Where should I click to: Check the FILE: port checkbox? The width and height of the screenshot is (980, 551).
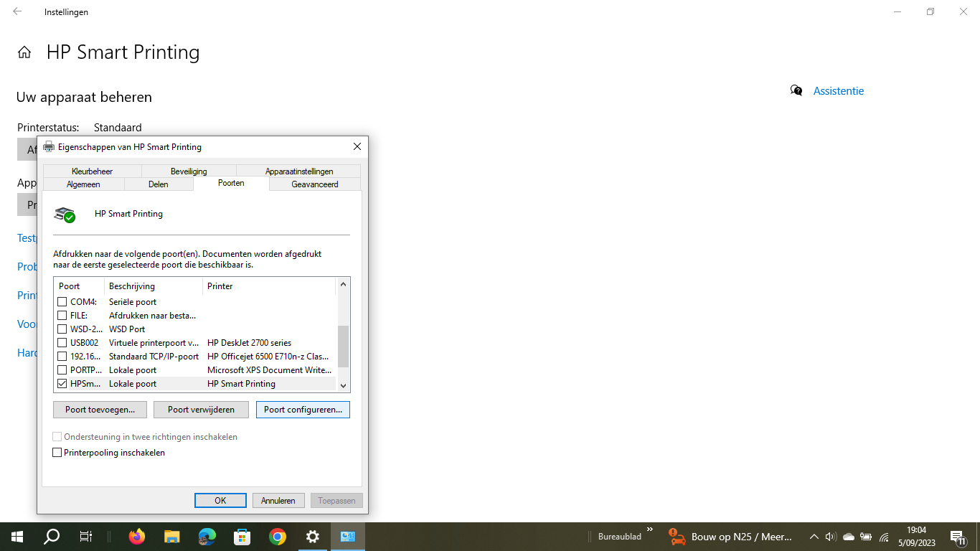point(62,316)
